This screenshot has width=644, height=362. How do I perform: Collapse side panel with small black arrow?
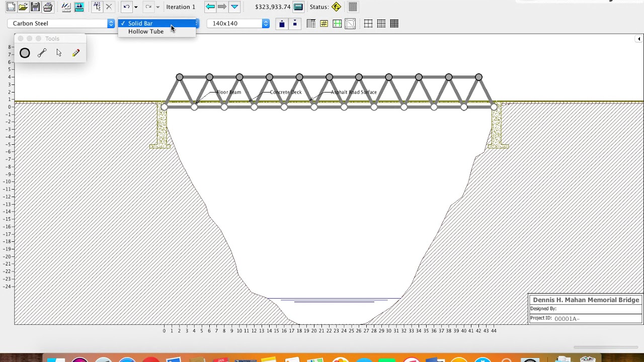[x=639, y=39]
